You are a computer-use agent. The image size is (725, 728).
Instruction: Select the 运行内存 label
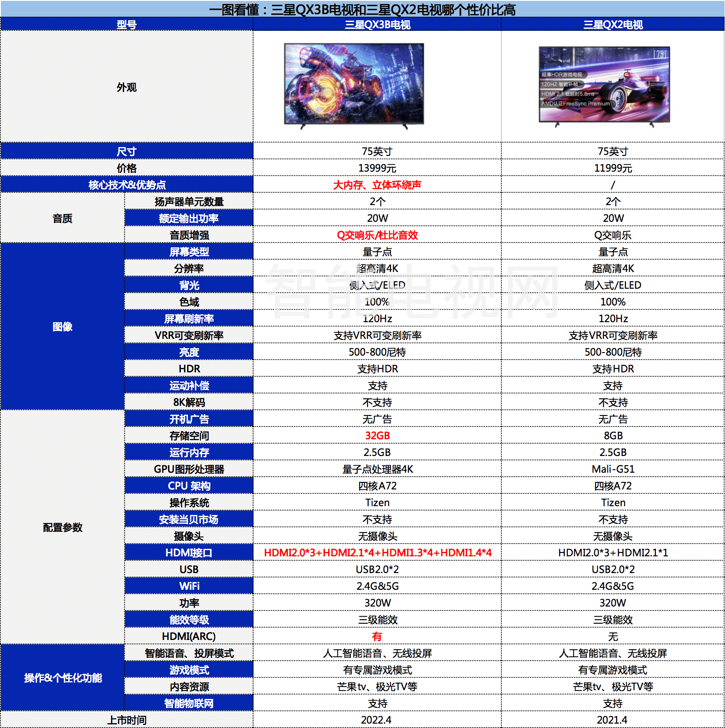pyautogui.click(x=189, y=452)
